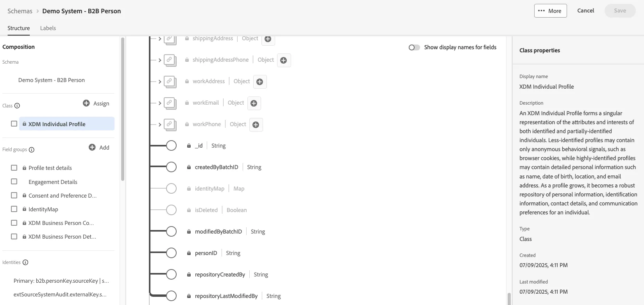
Task: Select the createdByBatchID field node circle
Action: click(171, 167)
